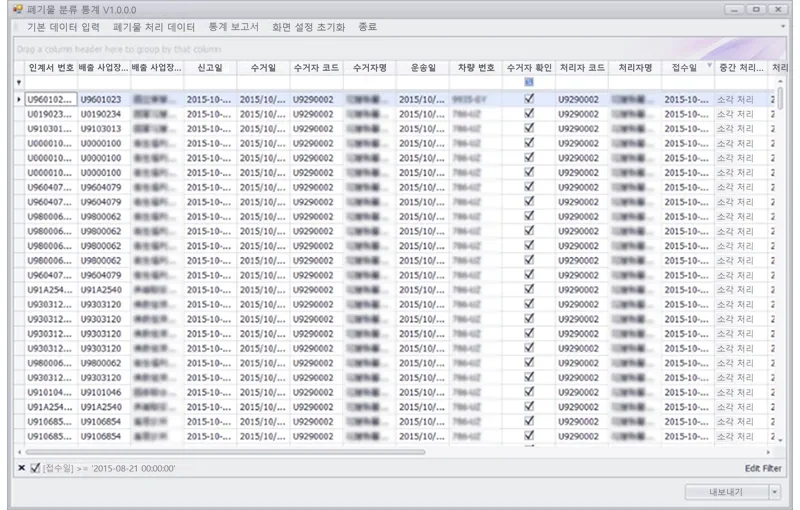Click the 처리자명 column header

point(635,68)
